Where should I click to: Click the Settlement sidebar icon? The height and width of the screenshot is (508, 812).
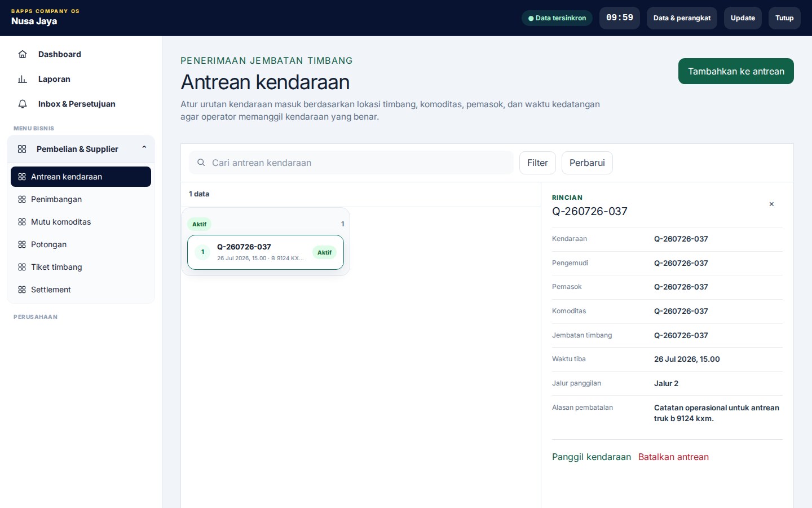22,290
